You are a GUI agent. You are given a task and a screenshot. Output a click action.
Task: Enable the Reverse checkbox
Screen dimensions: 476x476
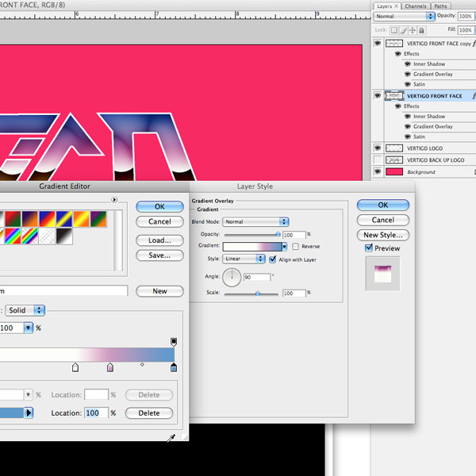tap(295, 247)
